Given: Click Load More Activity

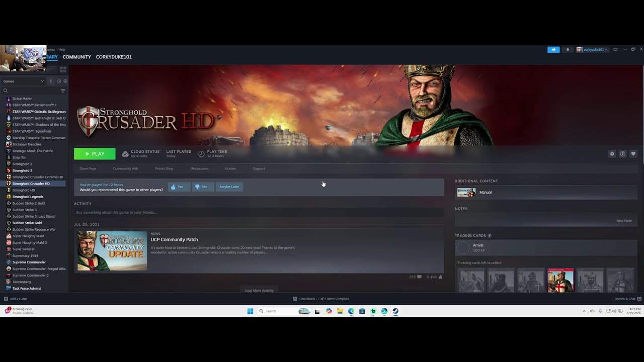Looking at the screenshot, I should 259,290.
